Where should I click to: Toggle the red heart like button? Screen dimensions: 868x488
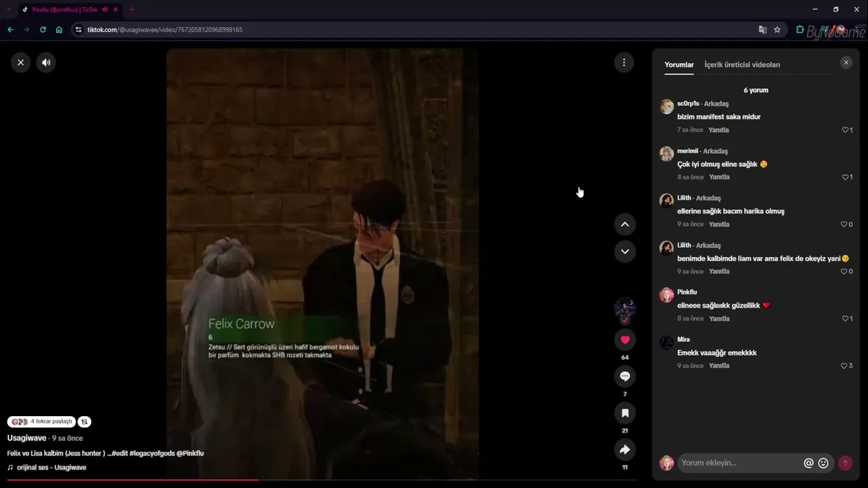pyautogui.click(x=625, y=340)
